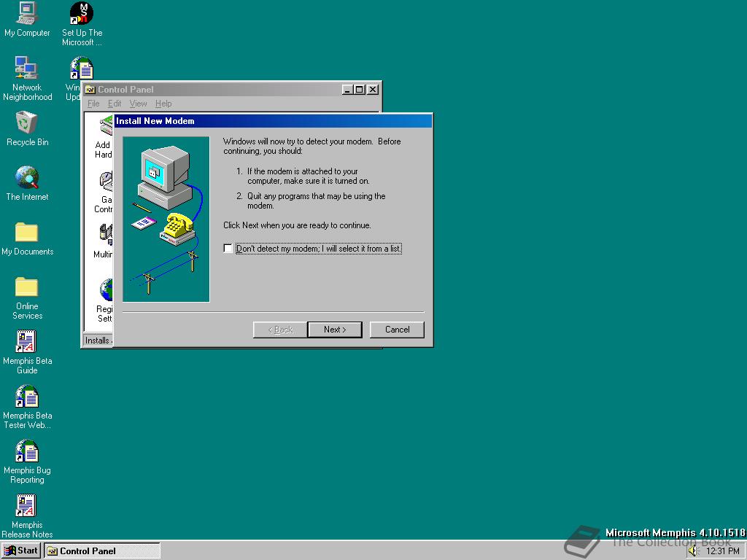Open the Edit menu in Control Panel
The image size is (747, 560).
(115, 104)
